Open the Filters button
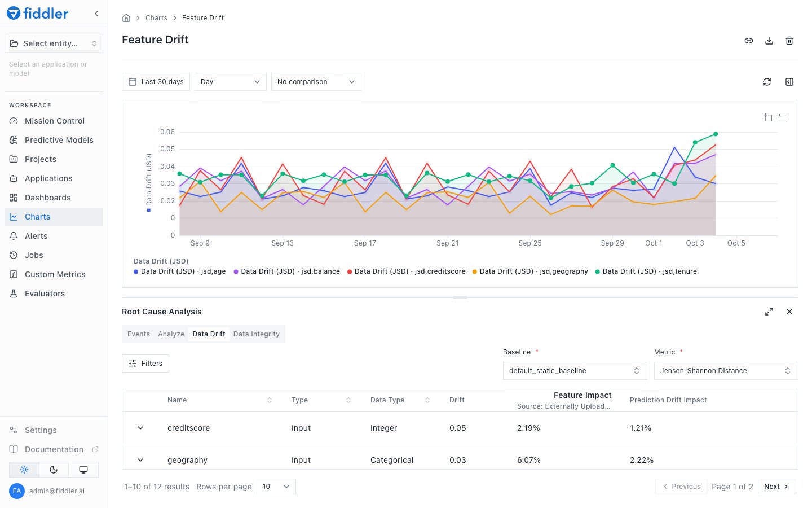The height and width of the screenshot is (508, 812). coord(145,364)
